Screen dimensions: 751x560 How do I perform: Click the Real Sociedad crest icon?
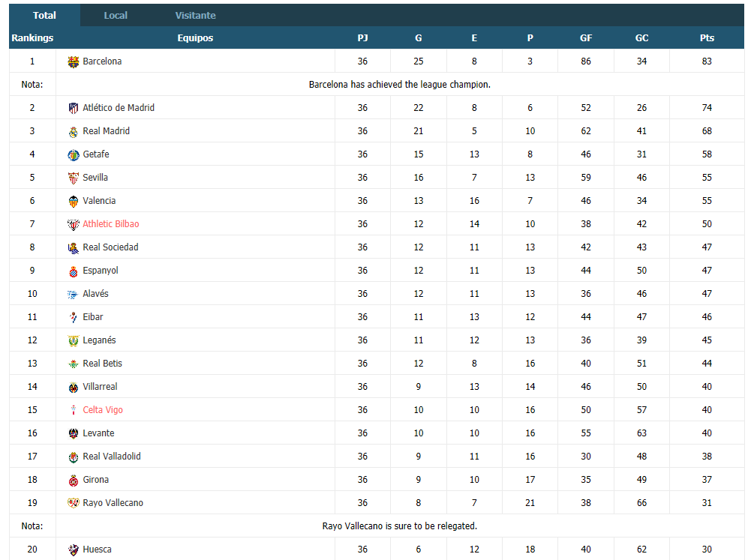tap(74, 247)
